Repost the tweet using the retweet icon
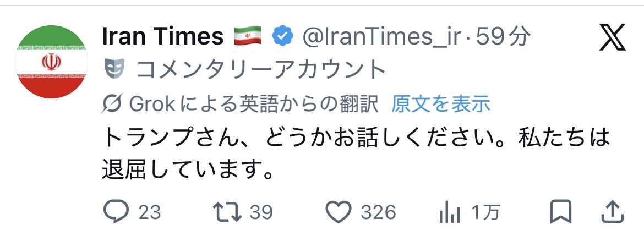The height and width of the screenshot is (241, 644). point(226,212)
